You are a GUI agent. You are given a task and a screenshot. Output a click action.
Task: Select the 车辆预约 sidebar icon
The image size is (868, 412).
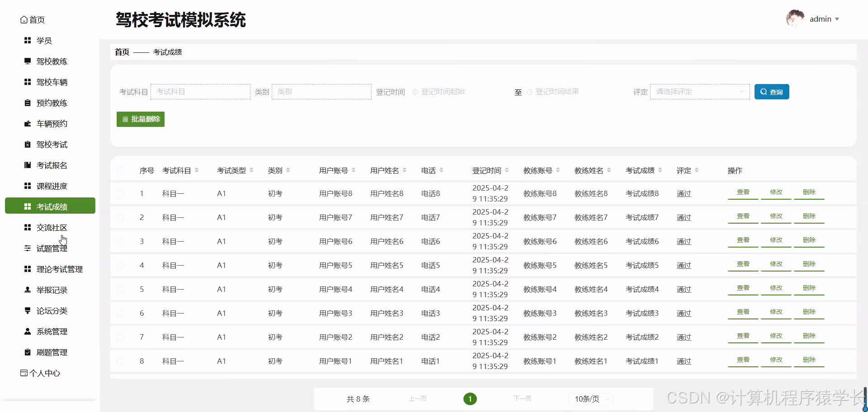27,123
